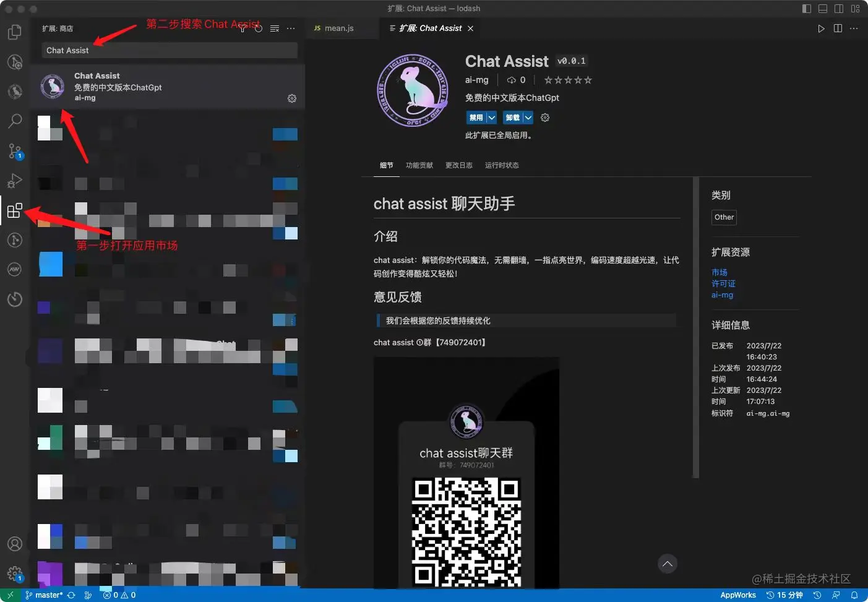Open the Accounts icon at the bottom
The width and height of the screenshot is (868, 602).
(14, 543)
